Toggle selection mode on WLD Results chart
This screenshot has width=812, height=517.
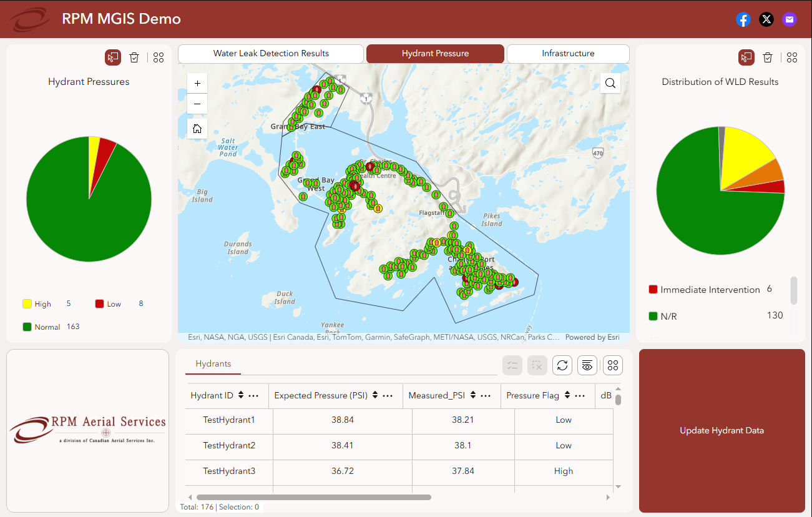[746, 57]
